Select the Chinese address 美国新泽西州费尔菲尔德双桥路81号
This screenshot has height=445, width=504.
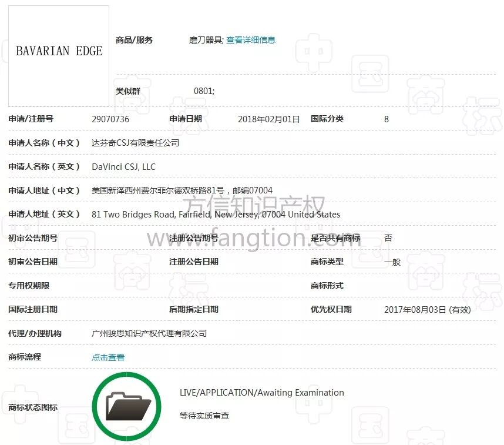(158, 190)
